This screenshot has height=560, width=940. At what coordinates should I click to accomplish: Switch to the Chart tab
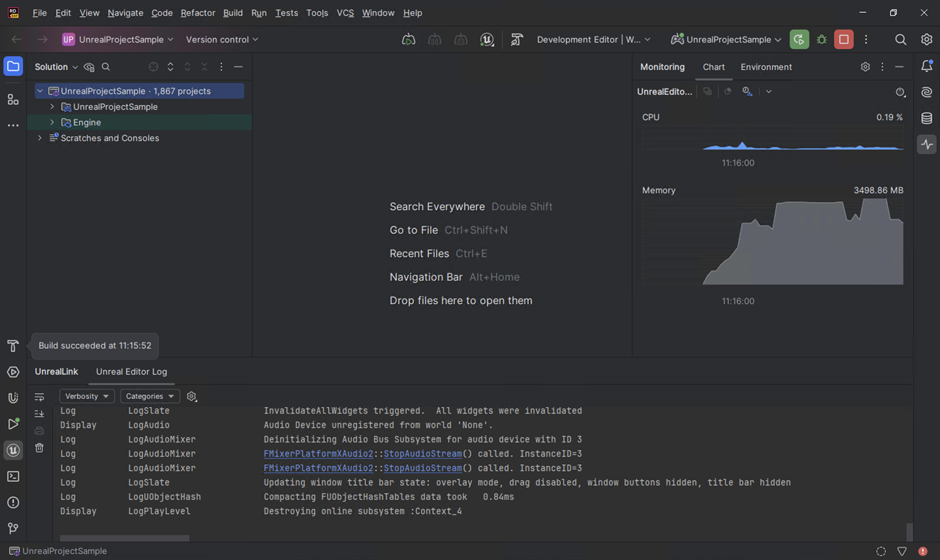713,67
